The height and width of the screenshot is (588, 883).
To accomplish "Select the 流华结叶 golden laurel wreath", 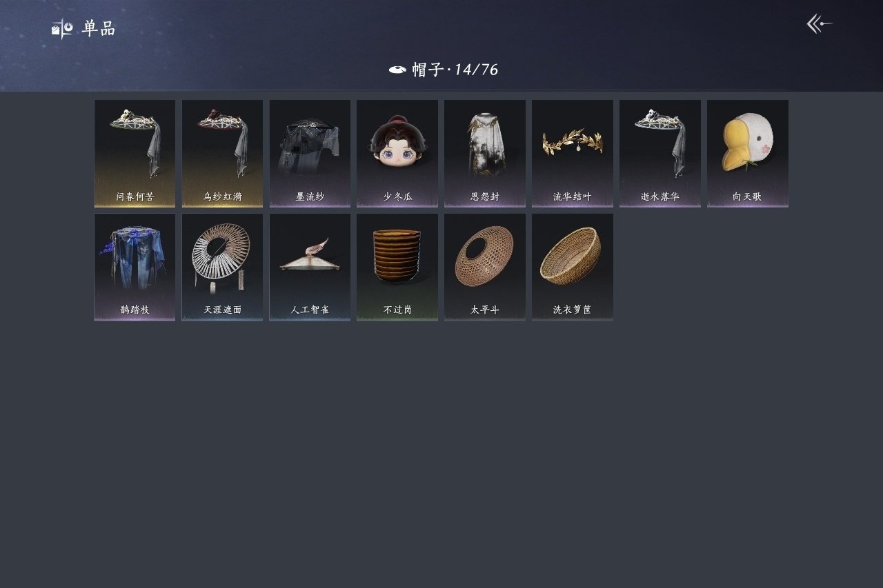I will tap(573, 154).
